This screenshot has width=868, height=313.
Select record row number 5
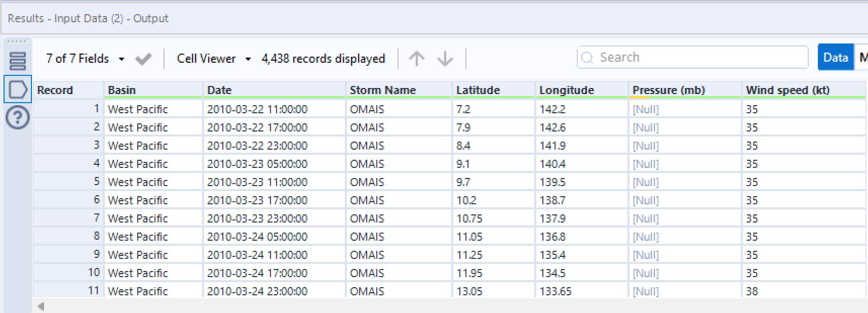68,182
